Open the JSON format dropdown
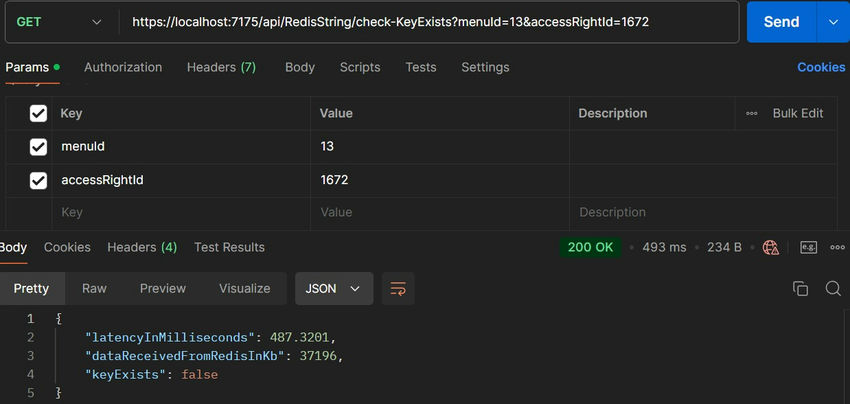This screenshot has width=850, height=404. click(x=334, y=288)
